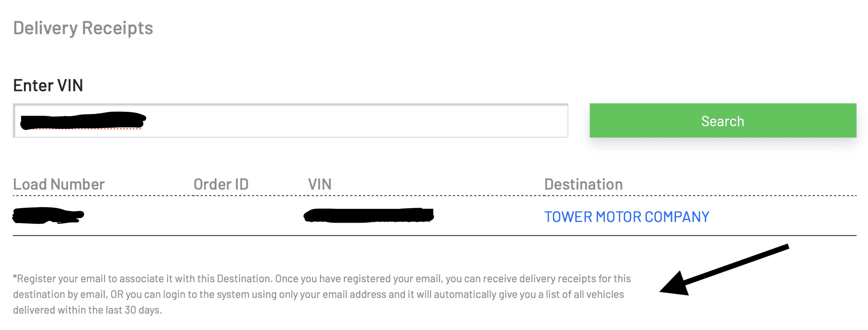Click the Delivery Receipts page heading
The height and width of the screenshot is (330, 868).
83,28
